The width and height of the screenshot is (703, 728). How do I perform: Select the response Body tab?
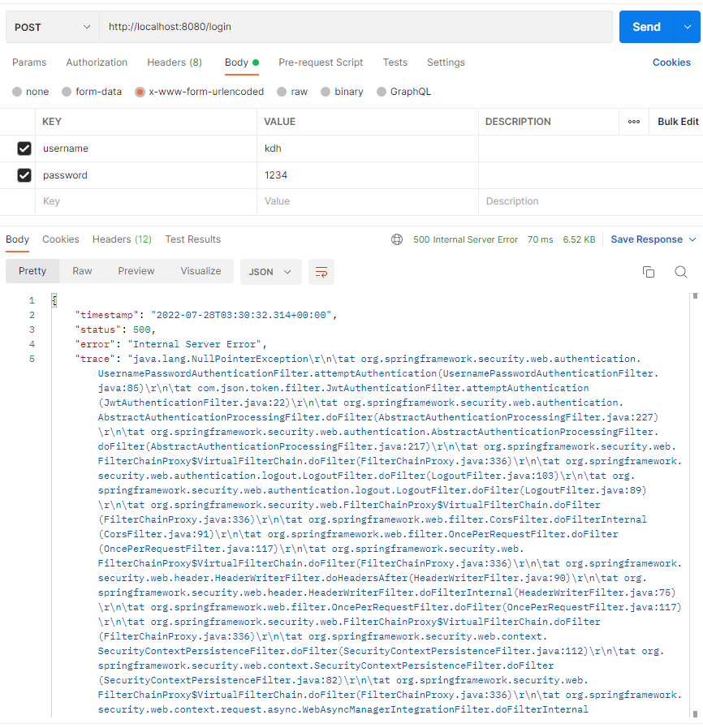click(18, 239)
